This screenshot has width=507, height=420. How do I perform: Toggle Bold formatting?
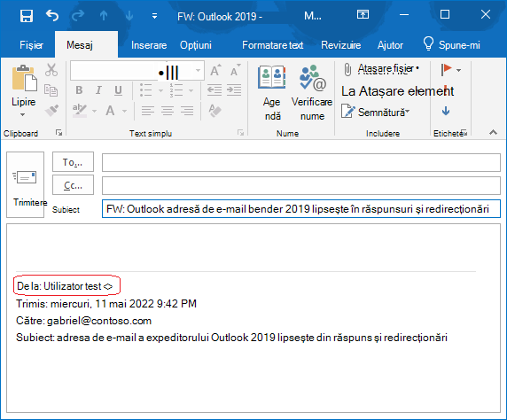coord(79,90)
